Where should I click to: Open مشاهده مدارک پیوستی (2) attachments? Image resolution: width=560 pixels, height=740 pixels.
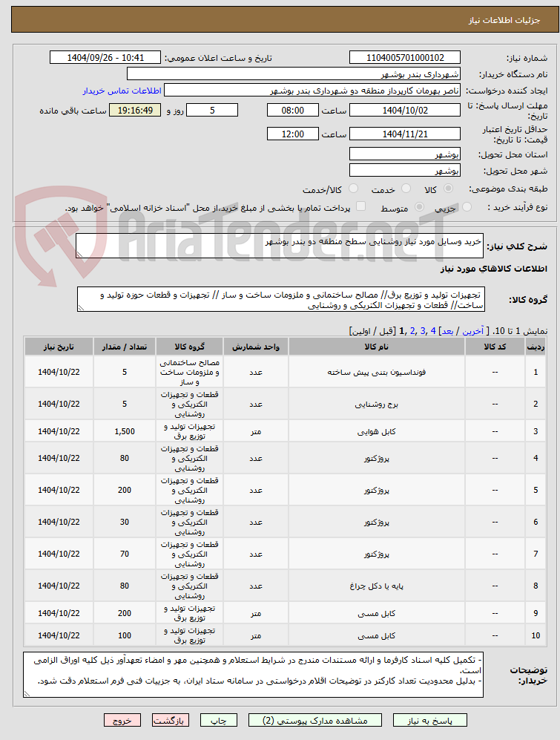click(315, 720)
